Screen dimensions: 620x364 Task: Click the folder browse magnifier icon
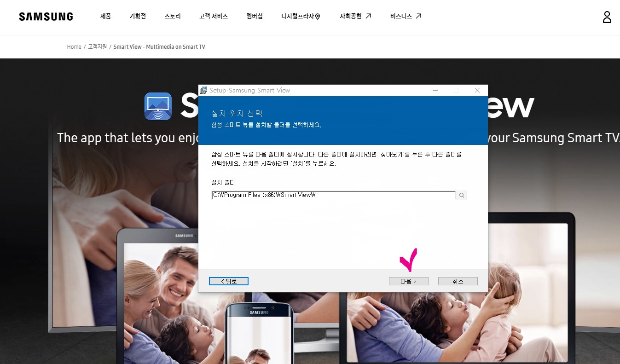(462, 196)
